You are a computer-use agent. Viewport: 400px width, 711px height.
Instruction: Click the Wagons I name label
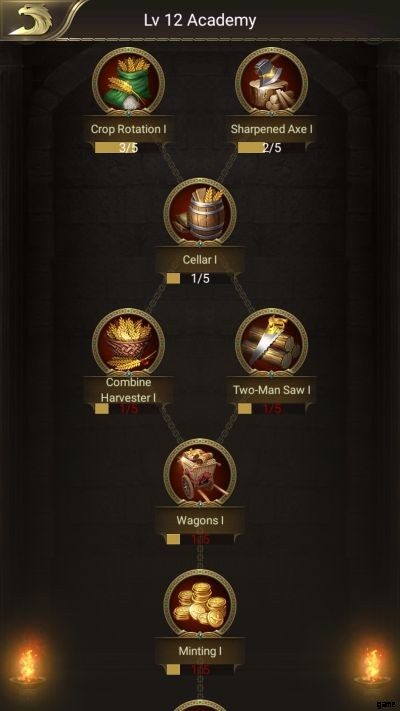(200, 521)
